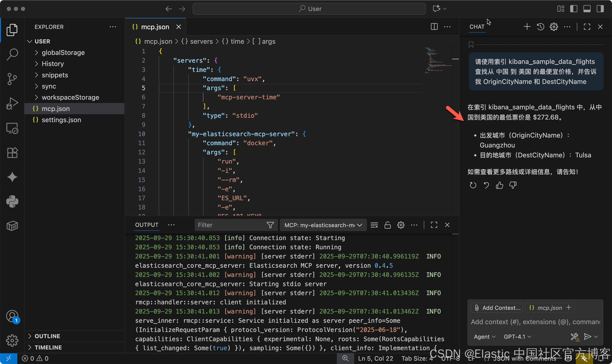
Task: Maximize the output panel
Action: coord(434,225)
